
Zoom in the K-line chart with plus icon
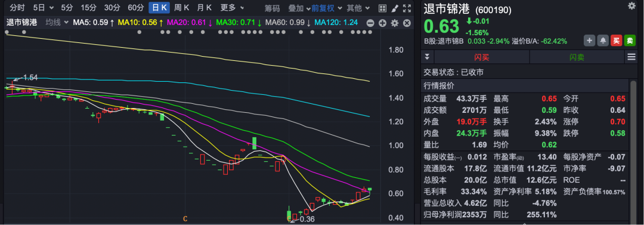pos(382,23)
